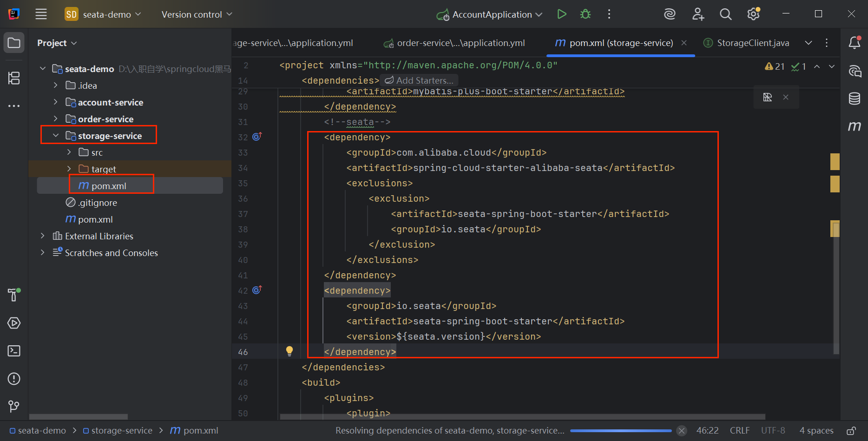Open Version control dropdown
Viewport: 868px width, 441px height.
click(197, 14)
